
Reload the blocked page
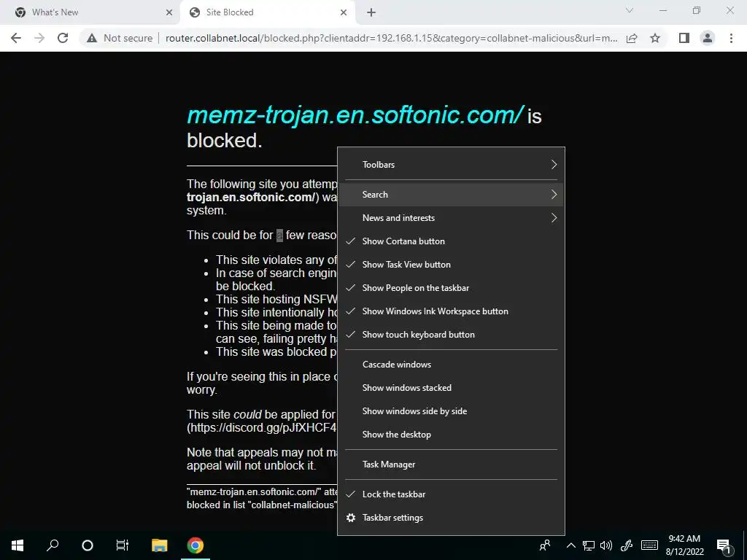[x=63, y=38]
